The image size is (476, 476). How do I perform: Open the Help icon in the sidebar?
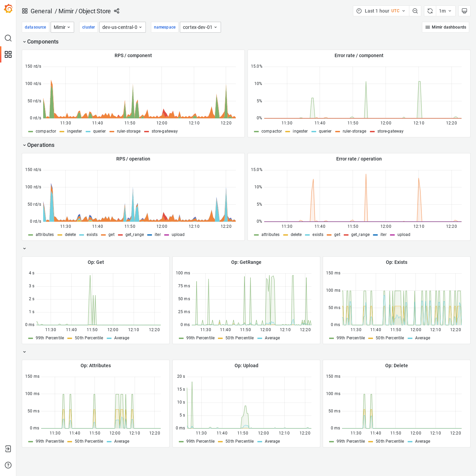coord(8,465)
